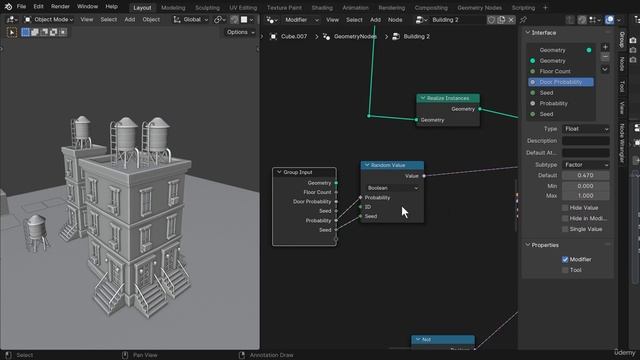The width and height of the screenshot is (640, 360).
Task: Pin the node tree with the pin icon
Action: (523, 20)
